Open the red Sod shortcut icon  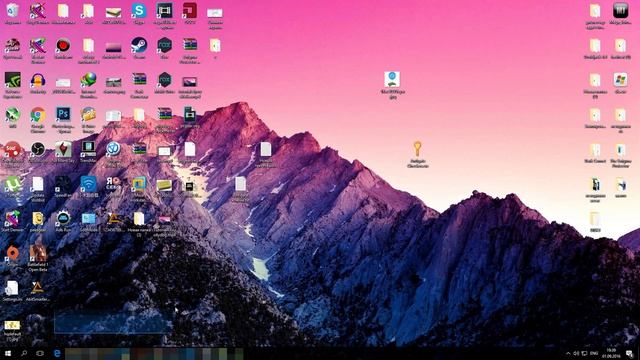pyautogui.click(x=13, y=149)
